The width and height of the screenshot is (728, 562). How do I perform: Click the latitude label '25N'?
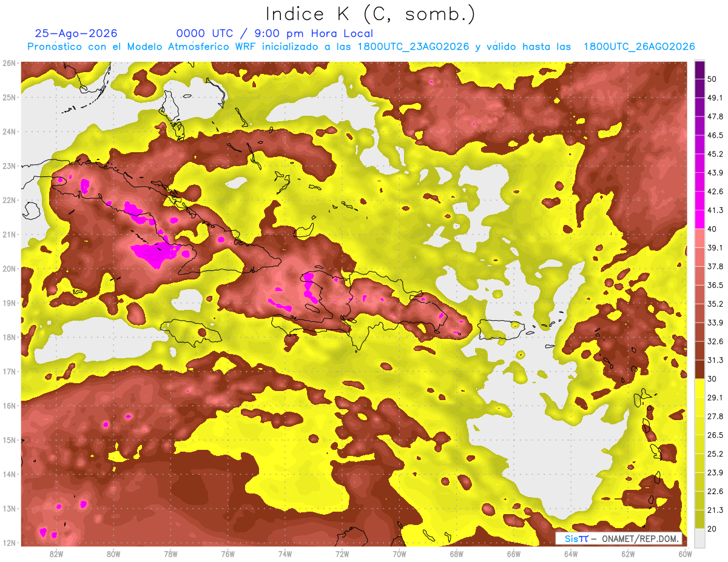click(9, 97)
